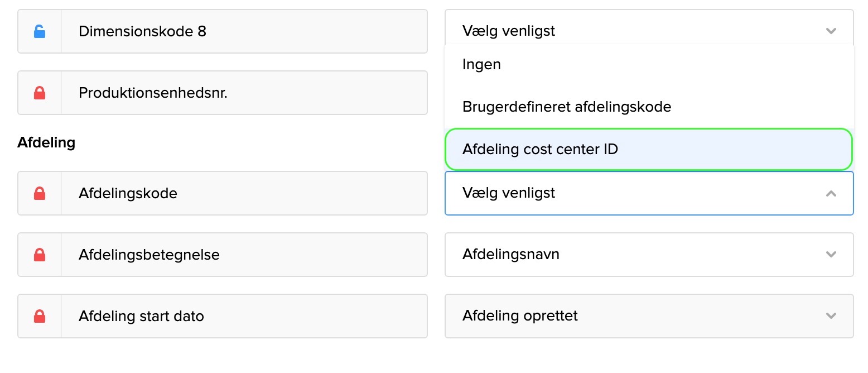Click the blue unlocked padlock on Dimensionskode 8
868x373 pixels.
(40, 31)
